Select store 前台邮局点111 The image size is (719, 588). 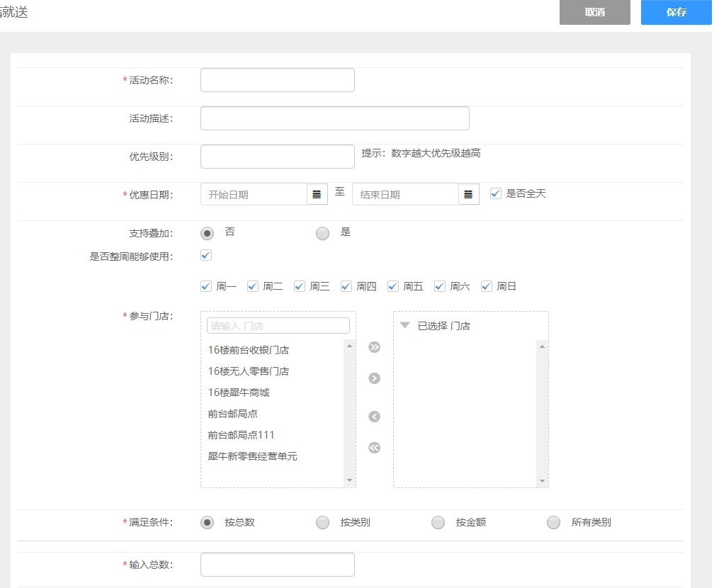(x=241, y=435)
